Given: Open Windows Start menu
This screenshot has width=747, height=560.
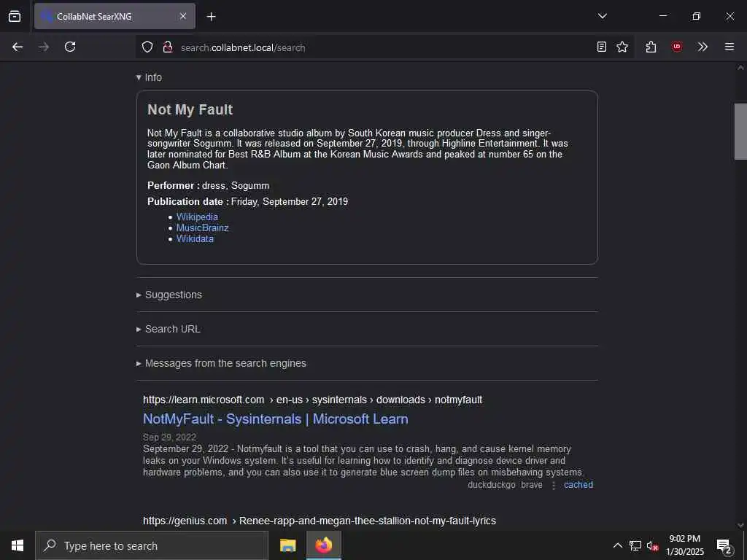Looking at the screenshot, I should (x=18, y=545).
